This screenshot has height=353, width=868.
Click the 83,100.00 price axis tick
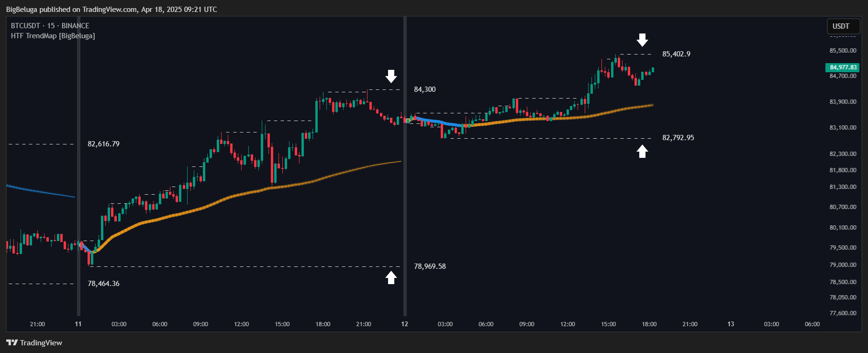843,128
